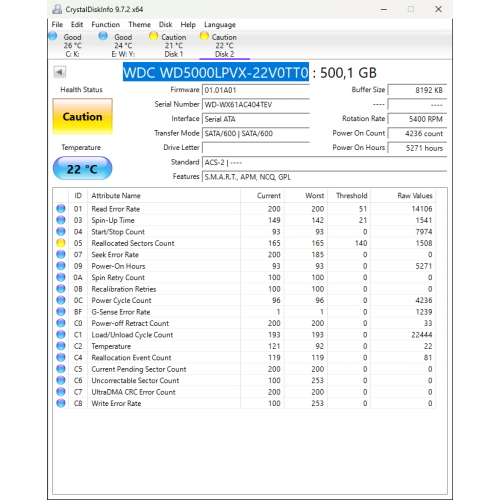Image resolution: width=500 pixels, height=500 pixels.
Task: Click the Standard field ACS-2
Action: pos(324,162)
